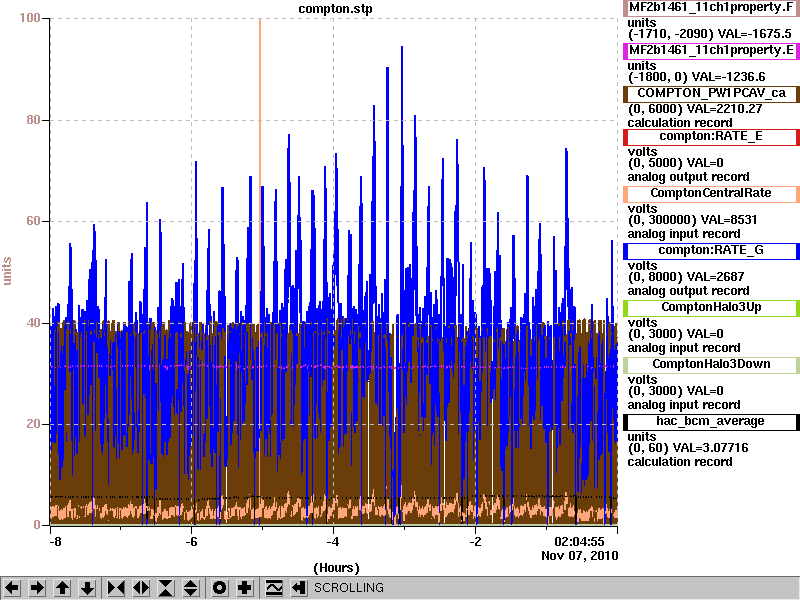The image size is (800, 600).
Task: Click the horizontal zoom-in bowtie icon
Action: click(116, 588)
